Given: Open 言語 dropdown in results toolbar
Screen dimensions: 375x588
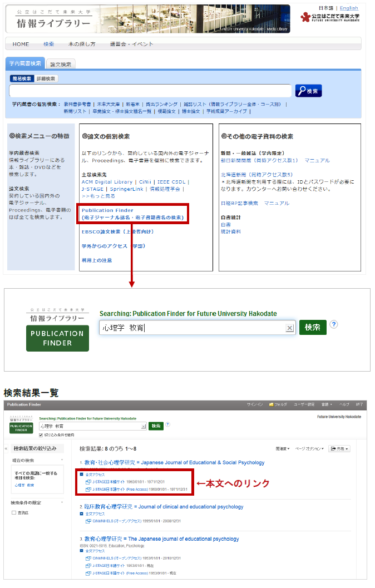Looking at the screenshot, I should coord(327,404).
